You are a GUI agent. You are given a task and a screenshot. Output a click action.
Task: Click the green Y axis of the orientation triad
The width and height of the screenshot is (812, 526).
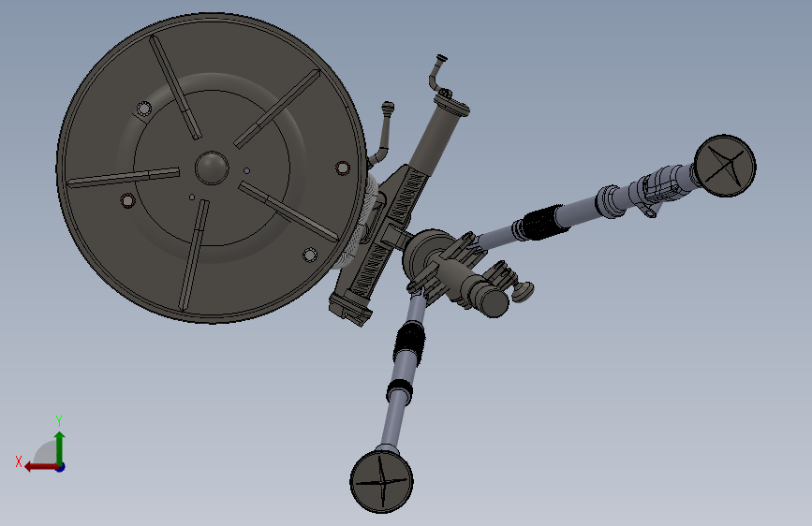pyautogui.click(x=60, y=447)
